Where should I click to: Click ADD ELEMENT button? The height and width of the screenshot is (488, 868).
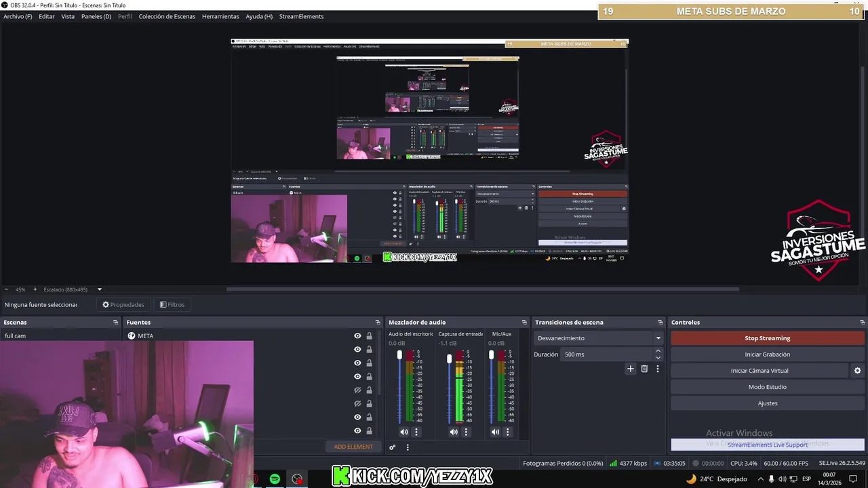pyautogui.click(x=353, y=447)
